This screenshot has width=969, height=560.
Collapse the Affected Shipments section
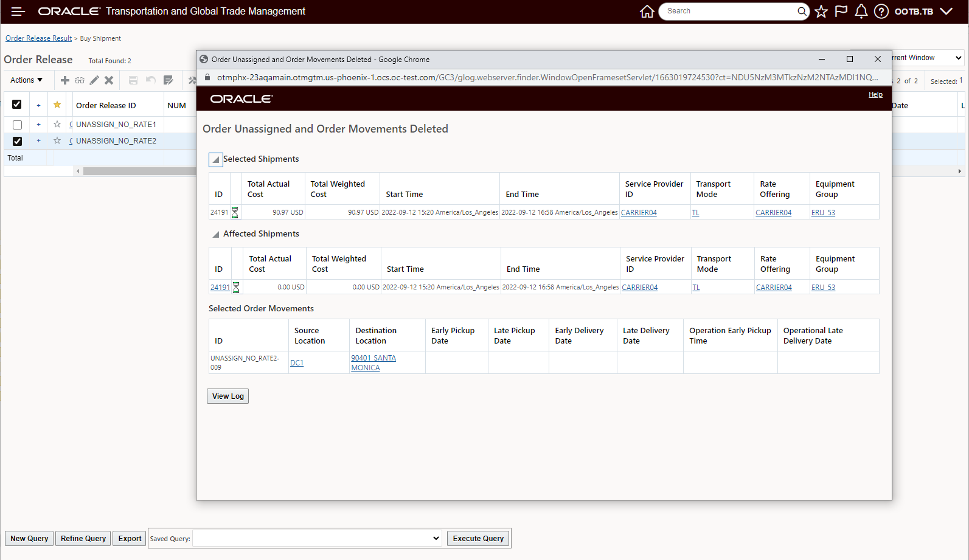point(215,234)
